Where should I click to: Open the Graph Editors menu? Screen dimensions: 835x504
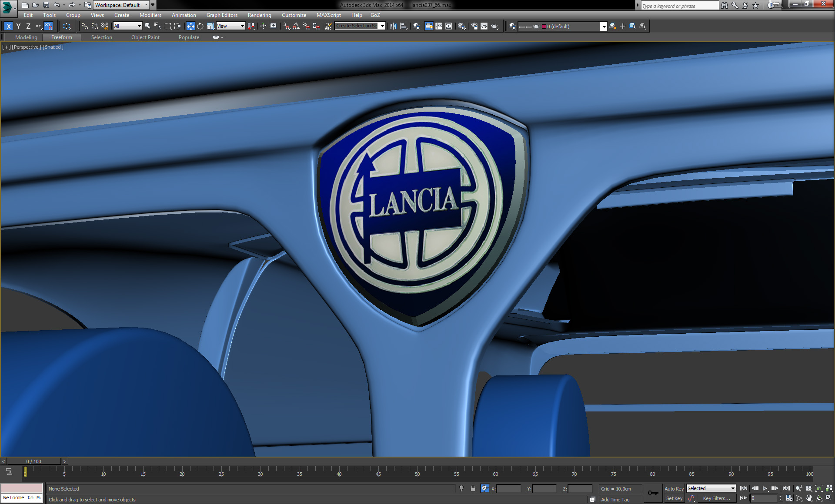(x=222, y=15)
